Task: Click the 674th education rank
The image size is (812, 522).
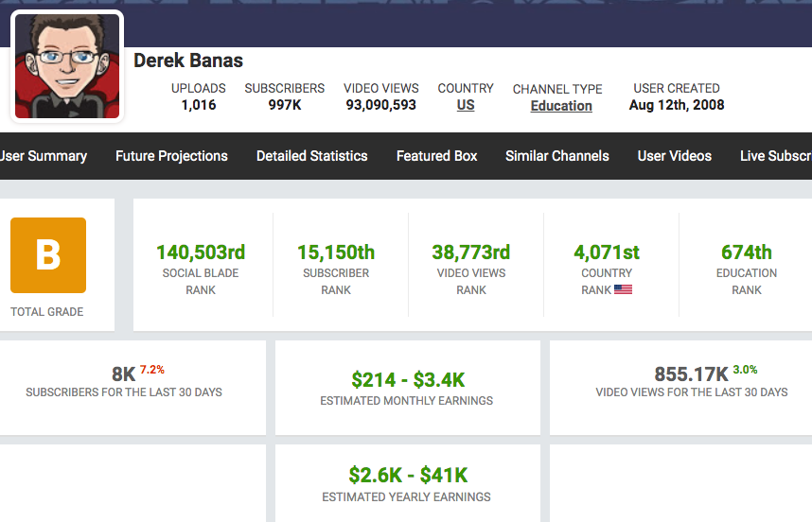Action: click(x=747, y=252)
